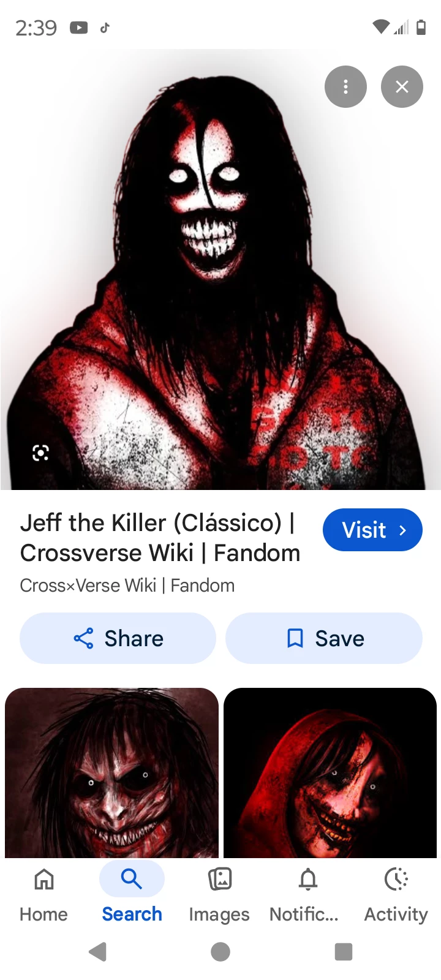Close the image preview with X
This screenshot has width=441, height=980.
[402, 87]
